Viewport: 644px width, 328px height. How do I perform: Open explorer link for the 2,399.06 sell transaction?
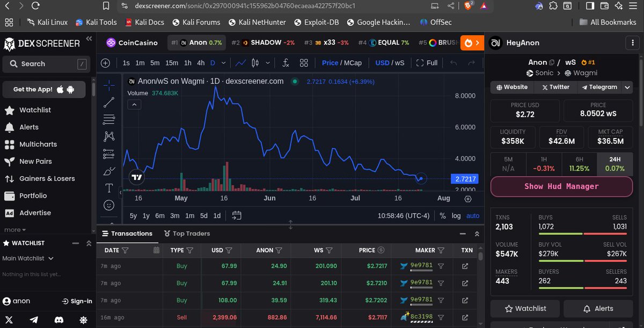[x=465, y=317]
